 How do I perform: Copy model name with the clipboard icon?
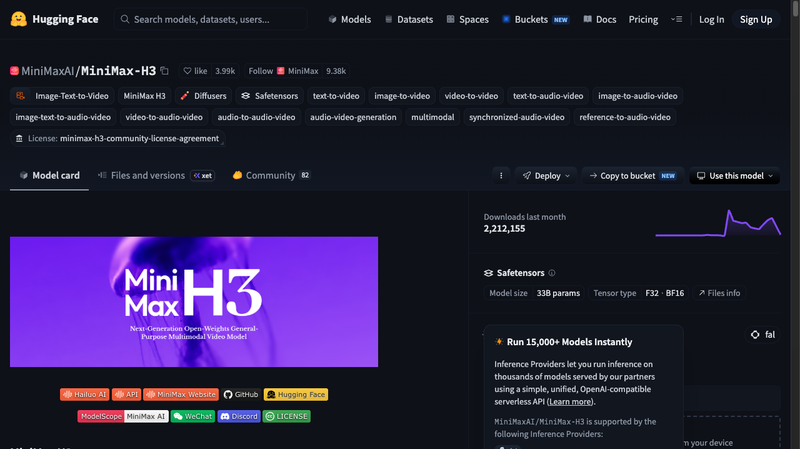(164, 71)
